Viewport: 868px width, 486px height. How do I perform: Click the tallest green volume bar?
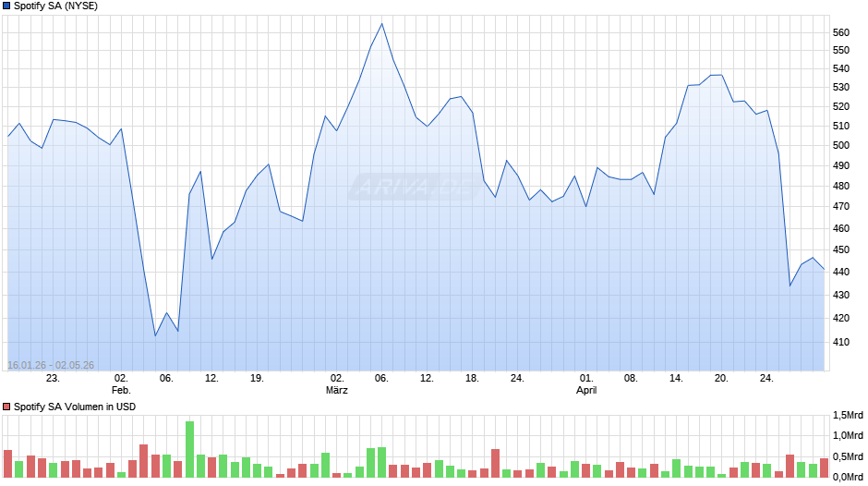pyautogui.click(x=189, y=449)
